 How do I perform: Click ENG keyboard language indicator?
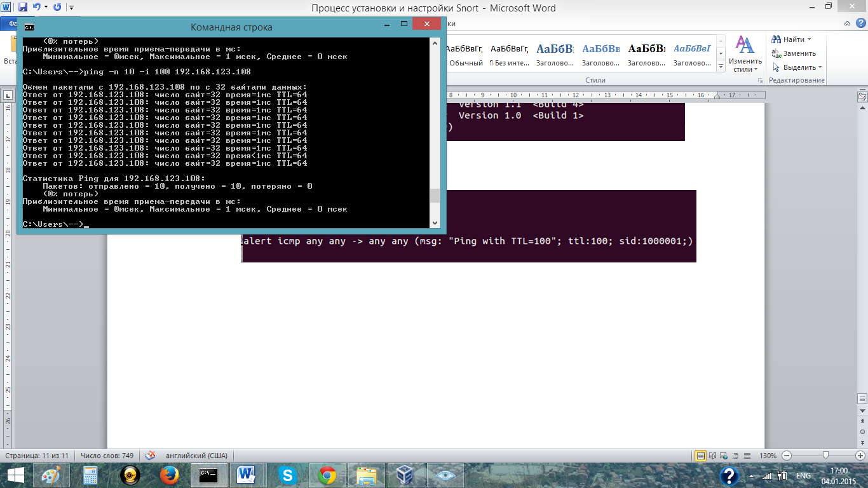(x=804, y=475)
